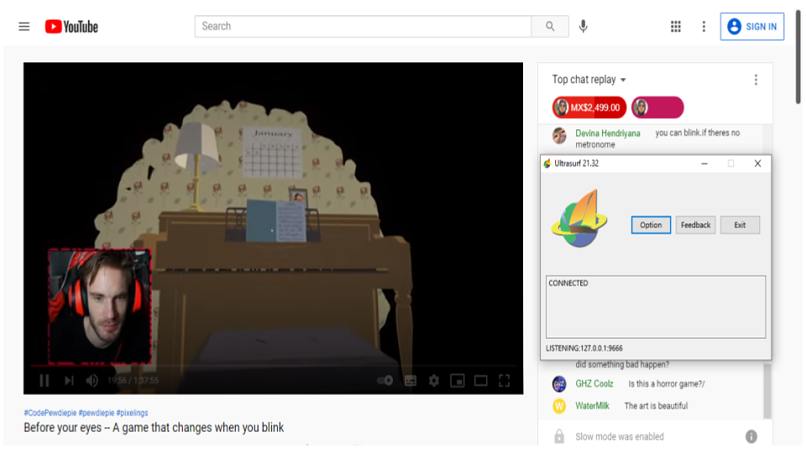The width and height of the screenshot is (806, 453).
Task: Open YouTube settings three-dot menu
Action: [x=704, y=26]
